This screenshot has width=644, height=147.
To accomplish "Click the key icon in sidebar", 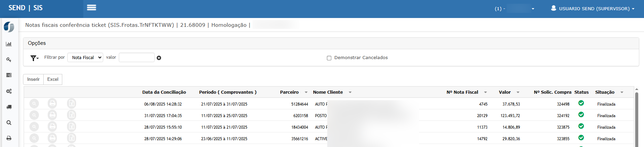I will (9, 60).
